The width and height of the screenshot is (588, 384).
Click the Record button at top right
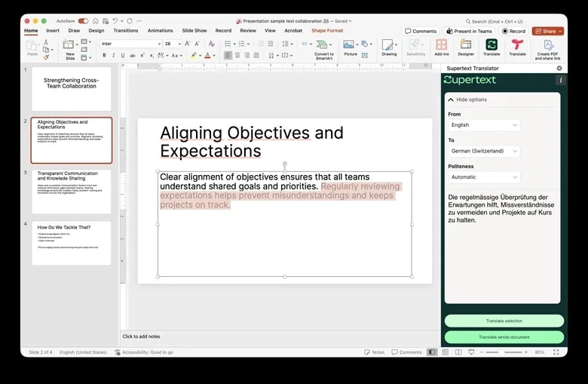(x=513, y=31)
